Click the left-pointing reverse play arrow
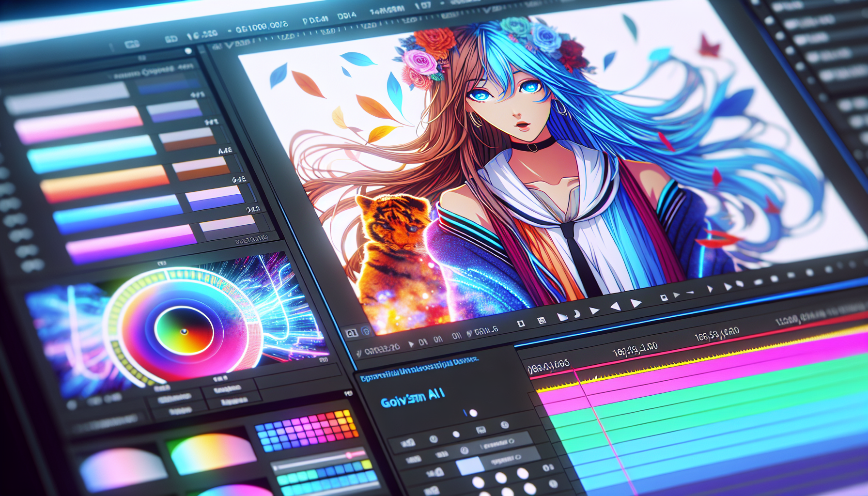Viewport: 868px width, 496px height. [615, 306]
